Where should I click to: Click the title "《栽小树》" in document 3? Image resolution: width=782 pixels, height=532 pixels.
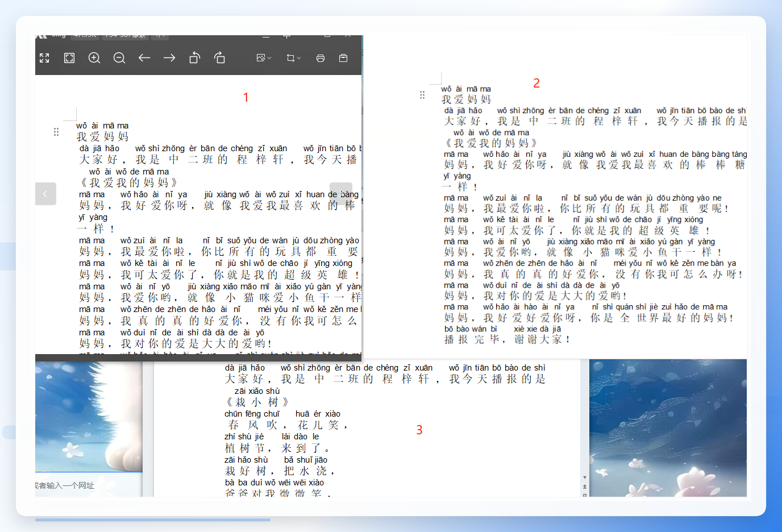pyautogui.click(x=257, y=402)
